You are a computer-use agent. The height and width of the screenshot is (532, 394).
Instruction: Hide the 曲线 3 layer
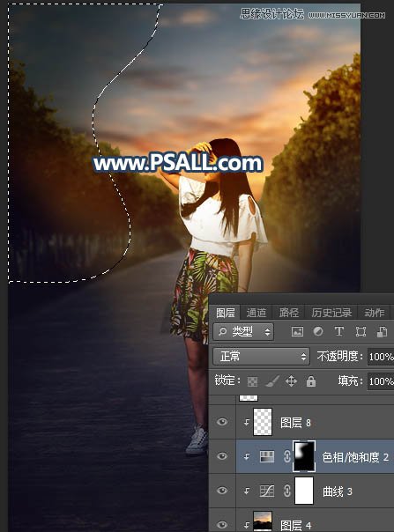point(222,491)
